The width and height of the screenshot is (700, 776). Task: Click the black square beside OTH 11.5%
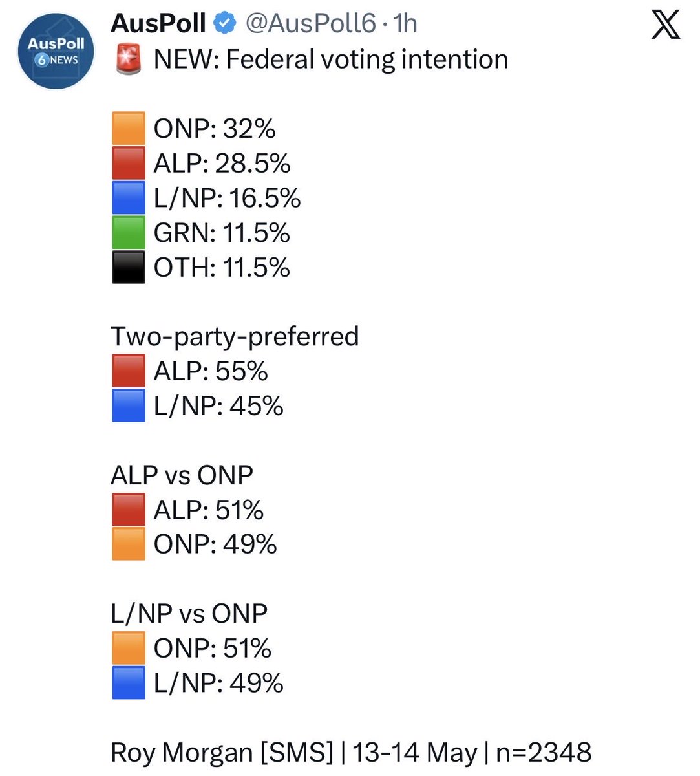pyautogui.click(x=128, y=268)
